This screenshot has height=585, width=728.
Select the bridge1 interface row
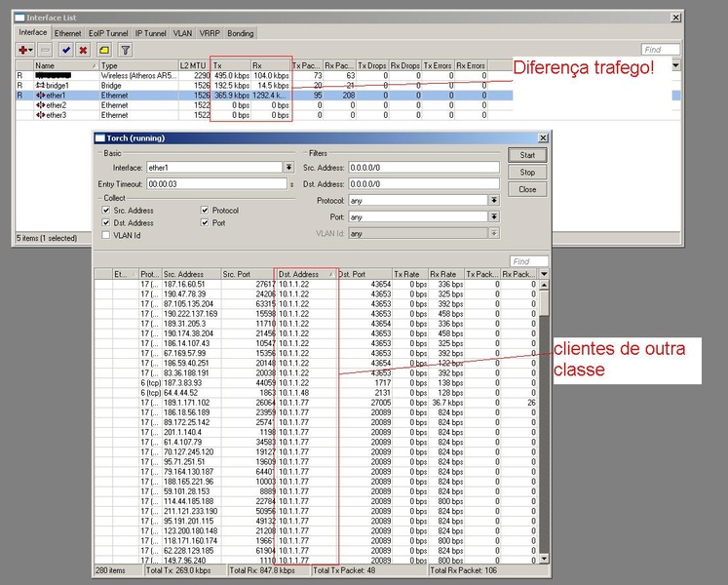pos(58,85)
